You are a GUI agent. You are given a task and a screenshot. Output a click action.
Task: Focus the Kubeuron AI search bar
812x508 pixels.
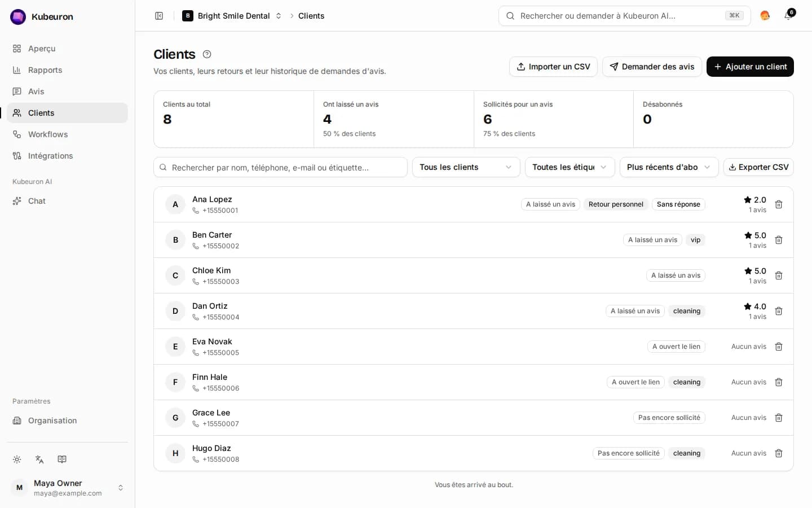pyautogui.click(x=624, y=16)
